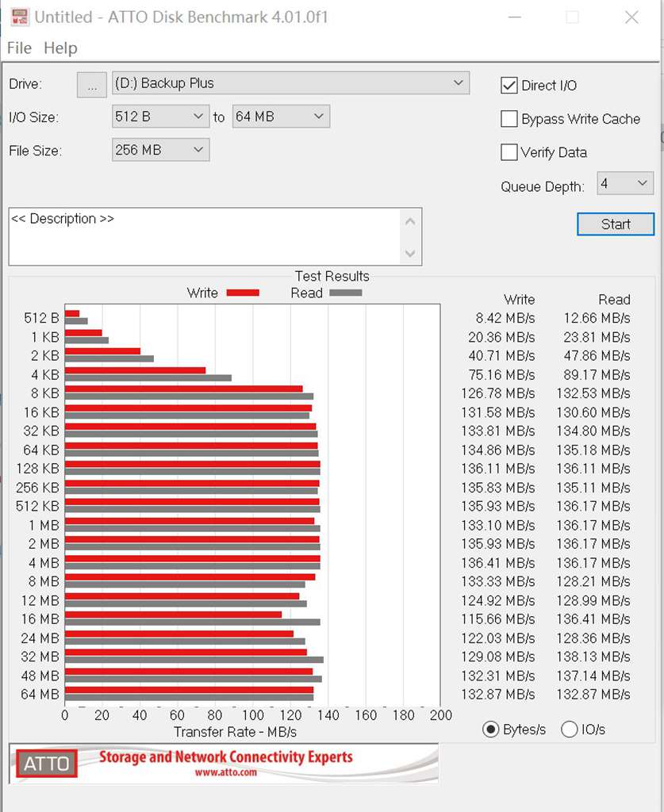
Task: Click the ATTO application icon in title bar
Action: coord(20,17)
